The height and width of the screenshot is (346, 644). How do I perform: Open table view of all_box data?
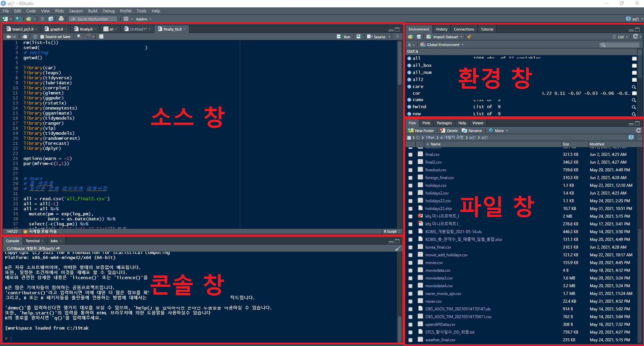[x=634, y=66]
